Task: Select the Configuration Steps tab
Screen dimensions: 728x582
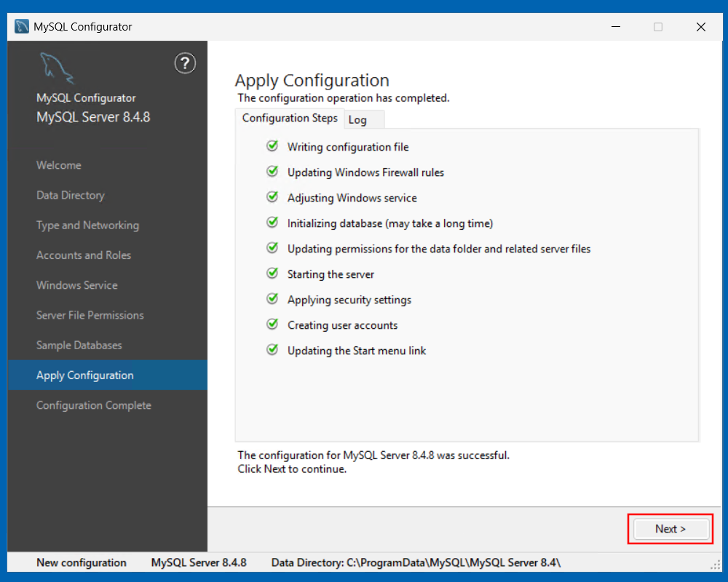Action: tap(290, 119)
